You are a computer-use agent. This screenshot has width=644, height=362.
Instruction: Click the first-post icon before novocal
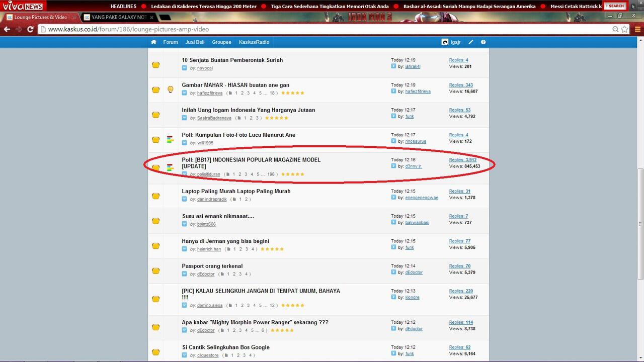click(x=185, y=68)
